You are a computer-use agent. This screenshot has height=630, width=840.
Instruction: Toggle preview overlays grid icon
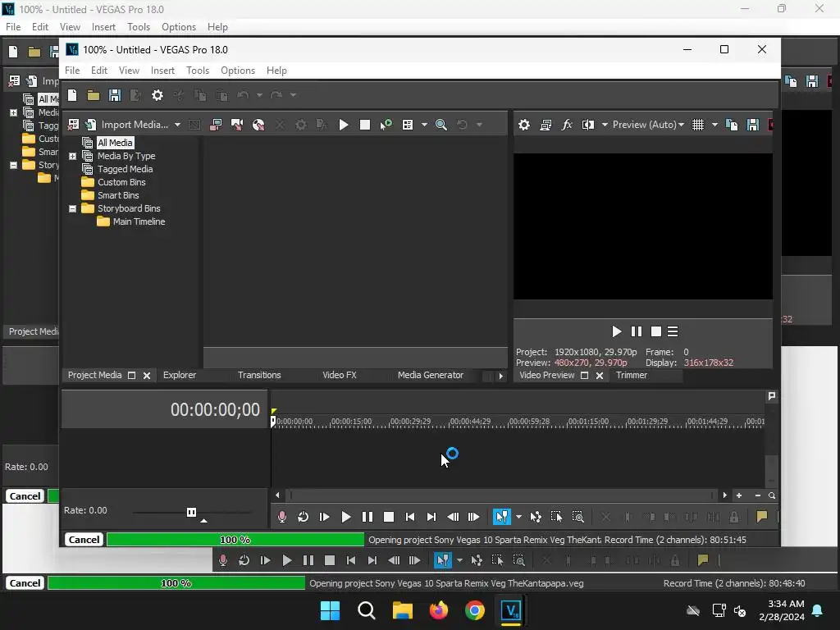698,125
